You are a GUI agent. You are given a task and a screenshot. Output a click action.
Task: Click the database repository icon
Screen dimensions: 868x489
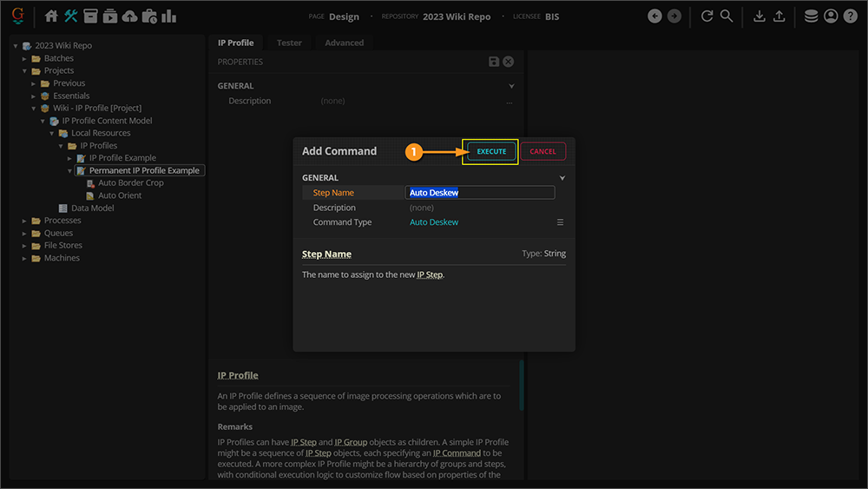811,16
